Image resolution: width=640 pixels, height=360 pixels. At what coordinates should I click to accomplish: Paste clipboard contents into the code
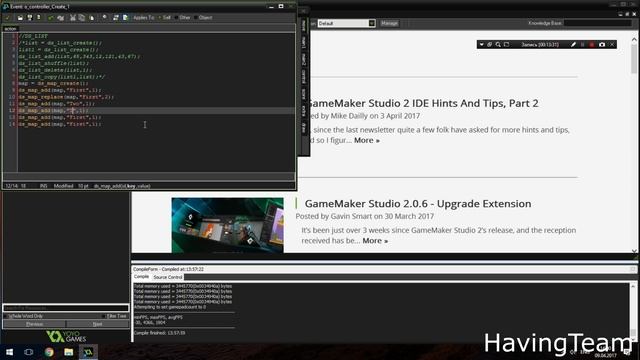tap(91, 18)
